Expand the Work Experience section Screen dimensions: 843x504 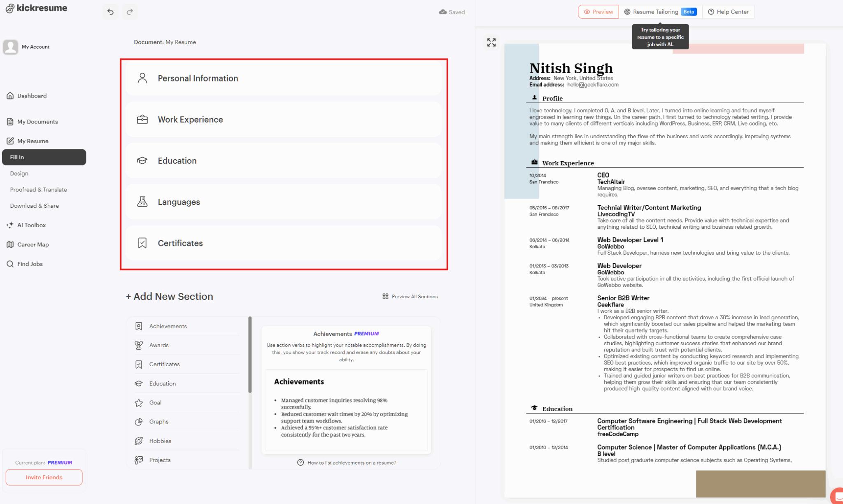284,119
